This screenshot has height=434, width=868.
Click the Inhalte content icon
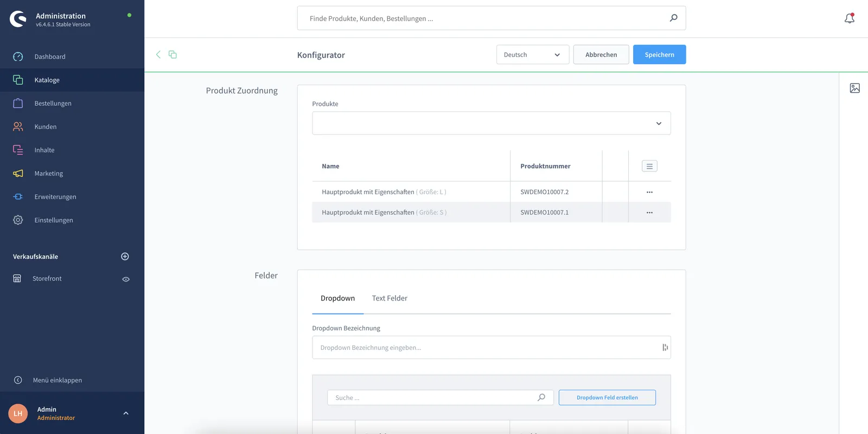pos(18,150)
